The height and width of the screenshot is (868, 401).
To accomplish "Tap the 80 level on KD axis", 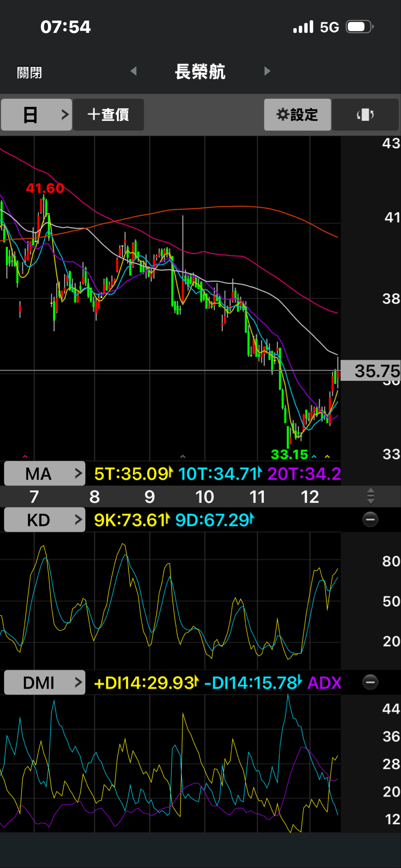I will pos(391,561).
